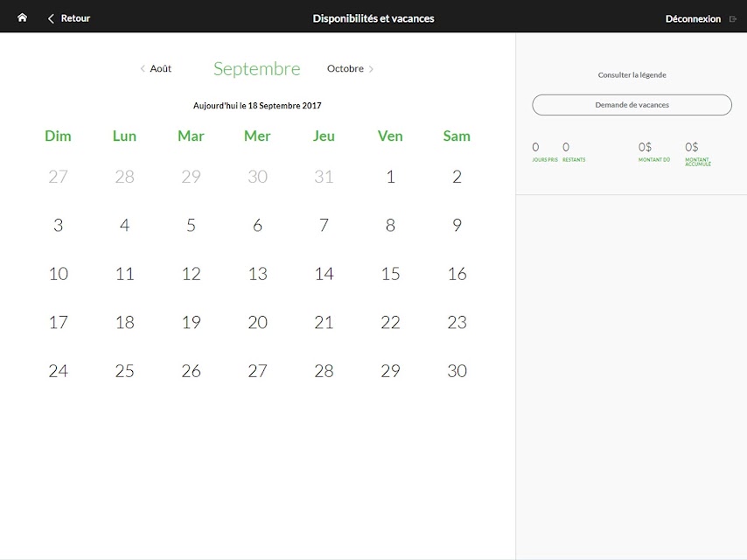The width and height of the screenshot is (747, 560).
Task: Select September 4 in calendar
Action: coord(124,225)
